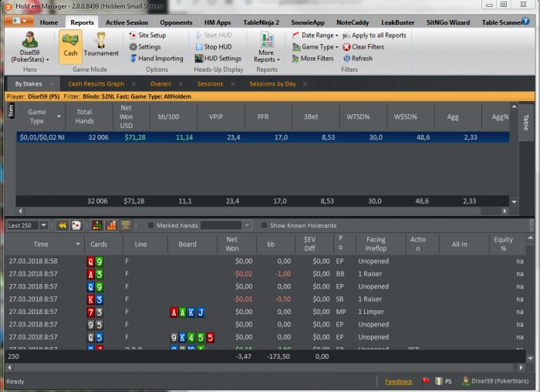Viewport: 540px width, 392px height.
Task: Open SnowieApp tab
Action: 308,22
